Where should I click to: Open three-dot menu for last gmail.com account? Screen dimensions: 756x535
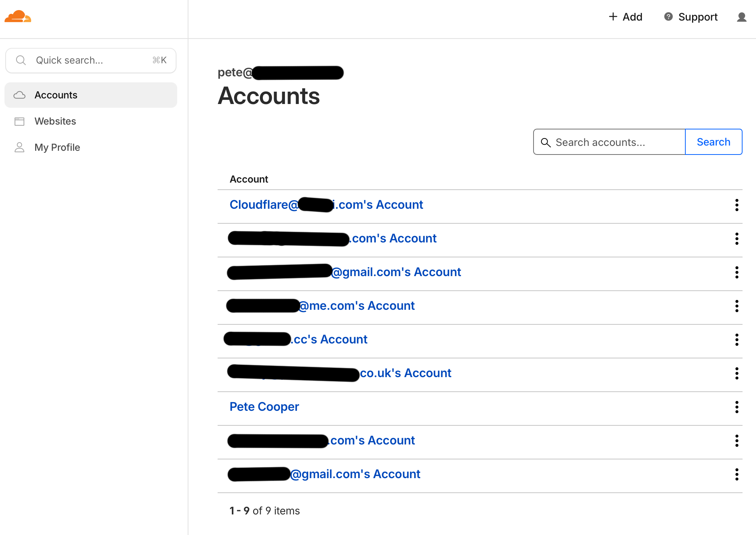(x=737, y=474)
